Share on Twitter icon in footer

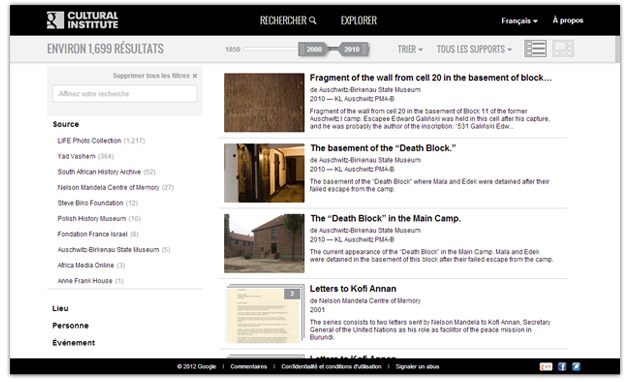point(576,366)
